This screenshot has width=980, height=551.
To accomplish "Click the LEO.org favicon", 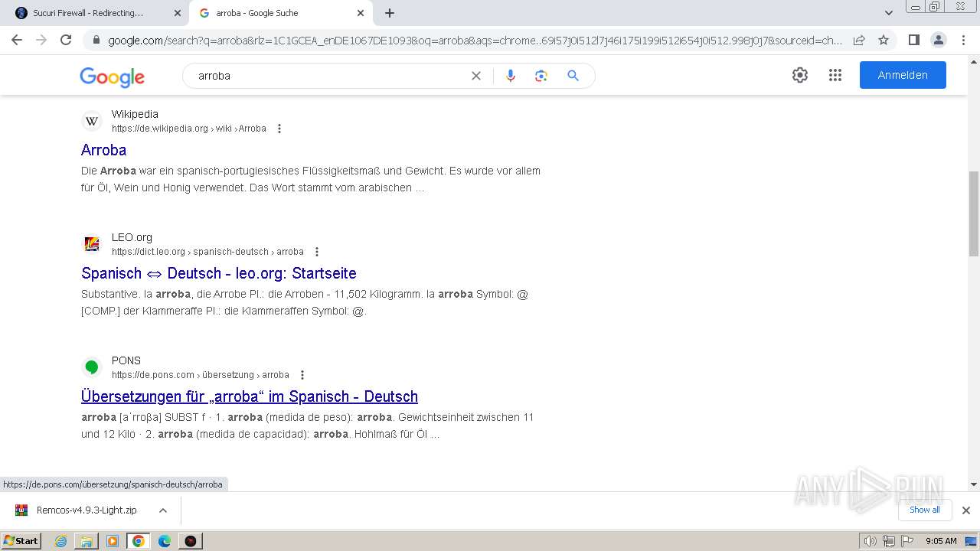I will pyautogui.click(x=92, y=244).
